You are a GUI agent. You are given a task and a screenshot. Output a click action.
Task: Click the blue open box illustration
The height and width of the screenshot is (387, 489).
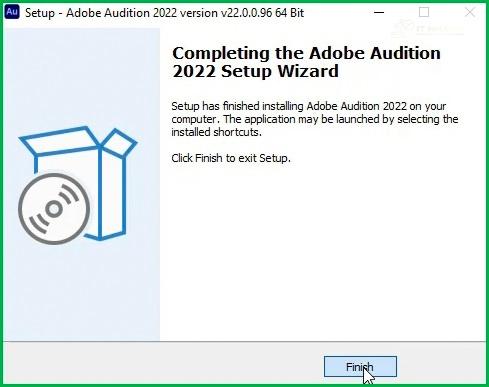79,183
